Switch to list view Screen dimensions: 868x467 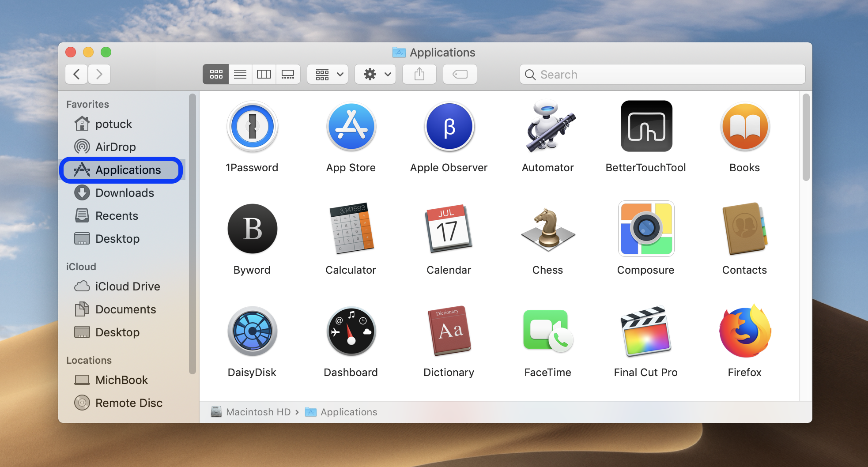(240, 74)
